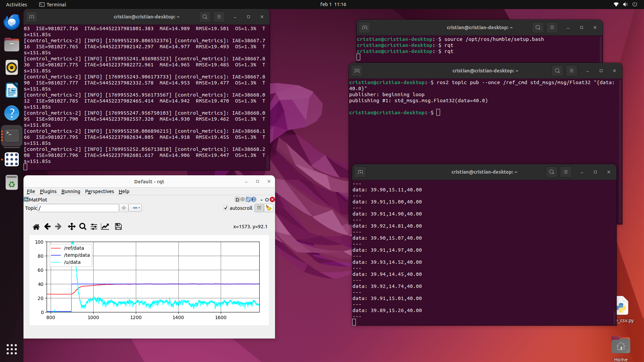Add topic with plus button

pyautogui.click(x=124, y=208)
